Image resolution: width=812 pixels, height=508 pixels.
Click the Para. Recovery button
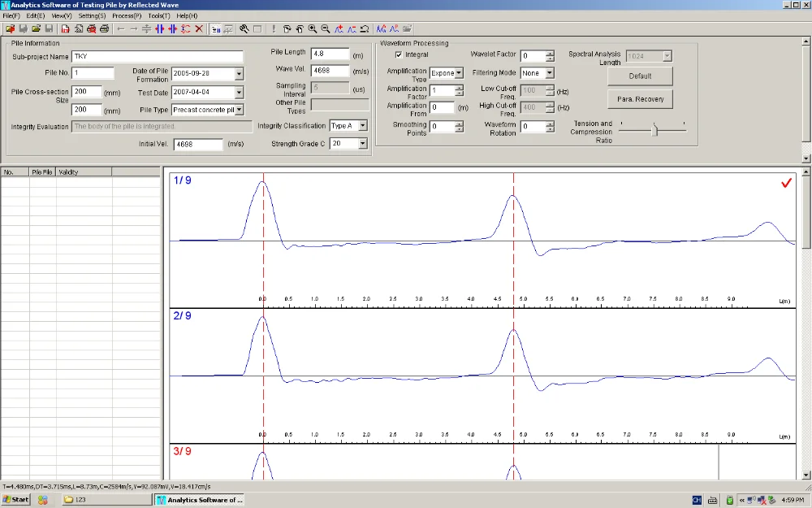(x=640, y=99)
